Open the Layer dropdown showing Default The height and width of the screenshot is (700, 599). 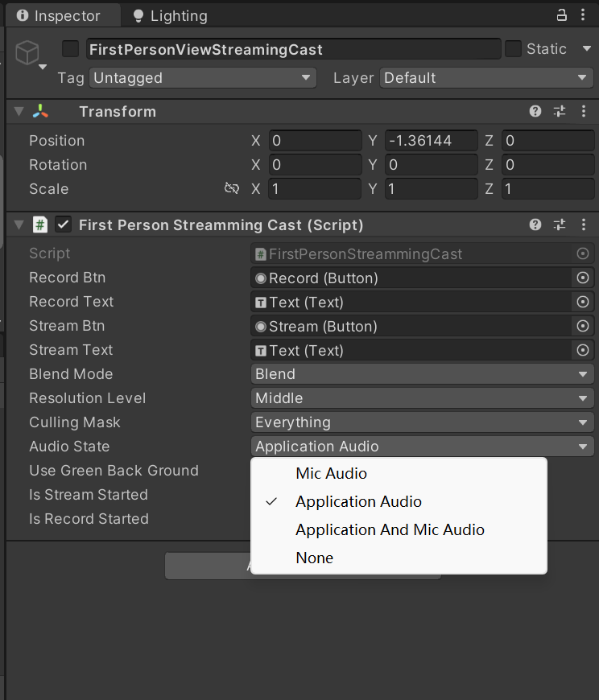(486, 78)
